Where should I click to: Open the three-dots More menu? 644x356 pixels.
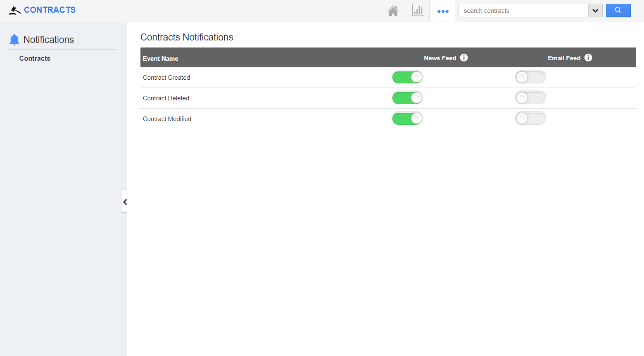(x=442, y=11)
